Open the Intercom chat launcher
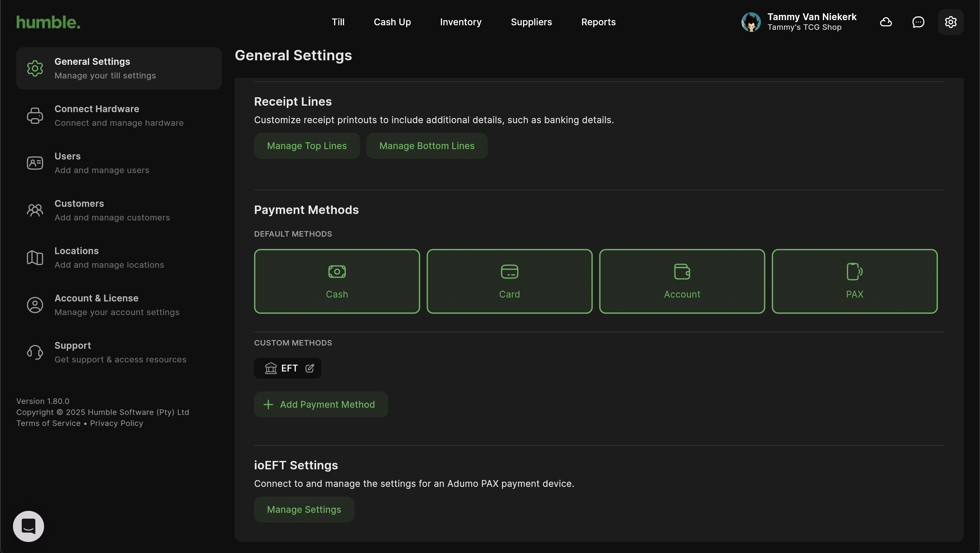Image resolution: width=980 pixels, height=553 pixels. (29, 526)
